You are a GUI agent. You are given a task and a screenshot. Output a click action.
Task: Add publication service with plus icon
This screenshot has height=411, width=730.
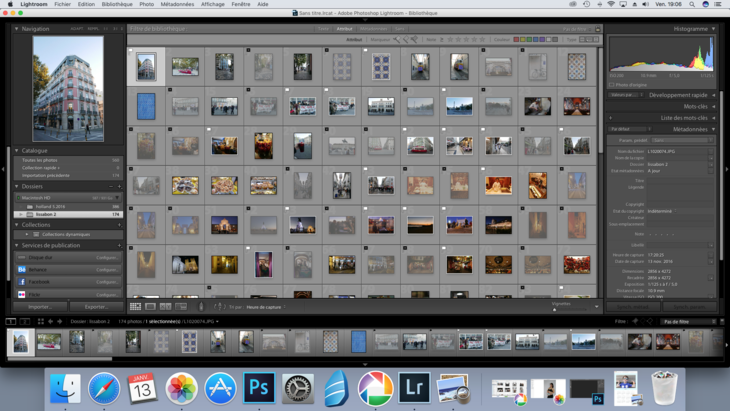pos(119,245)
